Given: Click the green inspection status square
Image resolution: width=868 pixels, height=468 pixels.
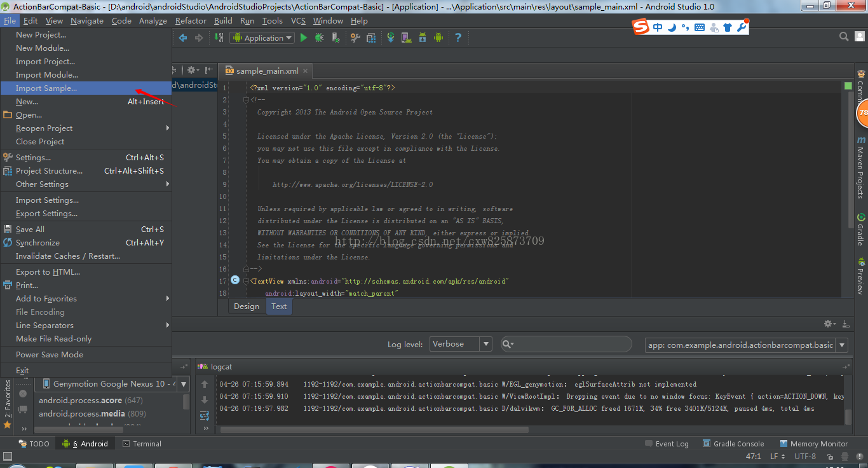Looking at the screenshot, I should tap(848, 86).
